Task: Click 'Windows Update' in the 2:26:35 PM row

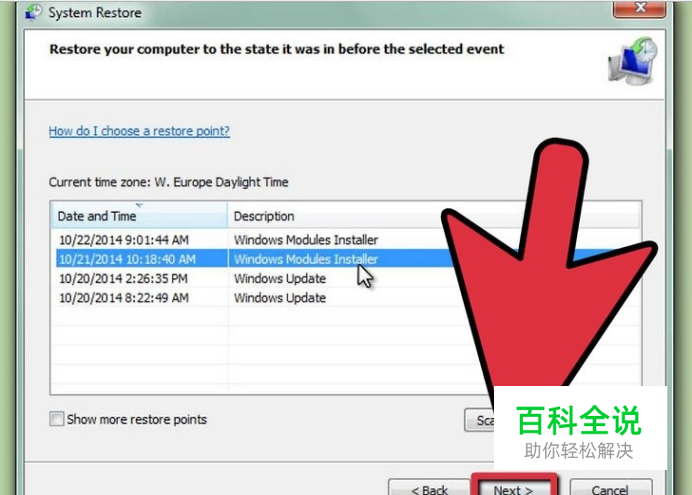Action: pos(280,278)
